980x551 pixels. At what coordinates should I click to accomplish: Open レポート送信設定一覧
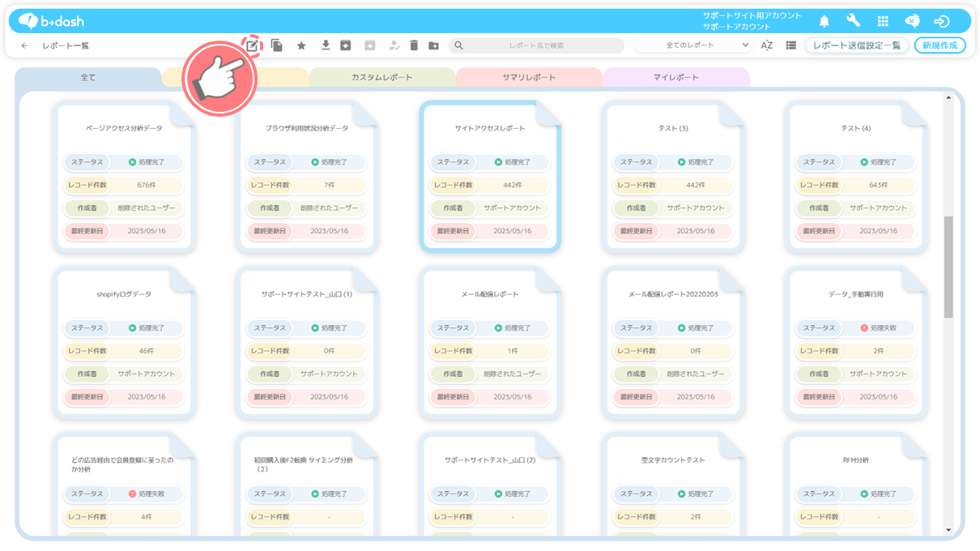coord(857,45)
